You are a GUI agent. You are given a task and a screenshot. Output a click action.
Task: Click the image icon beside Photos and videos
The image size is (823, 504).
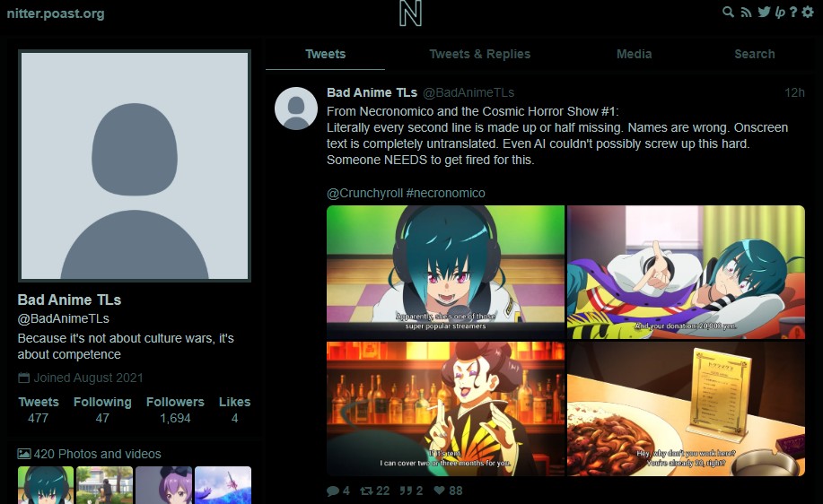click(23, 454)
